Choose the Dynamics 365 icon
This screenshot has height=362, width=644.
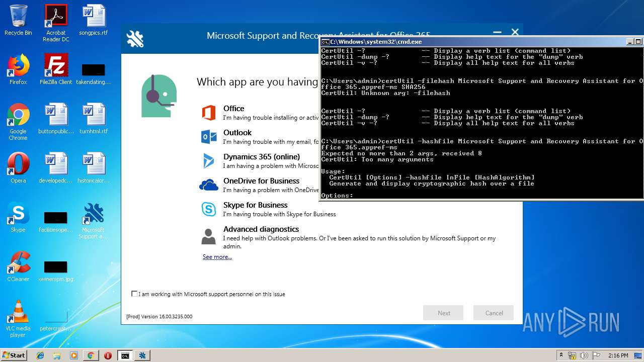208,161
